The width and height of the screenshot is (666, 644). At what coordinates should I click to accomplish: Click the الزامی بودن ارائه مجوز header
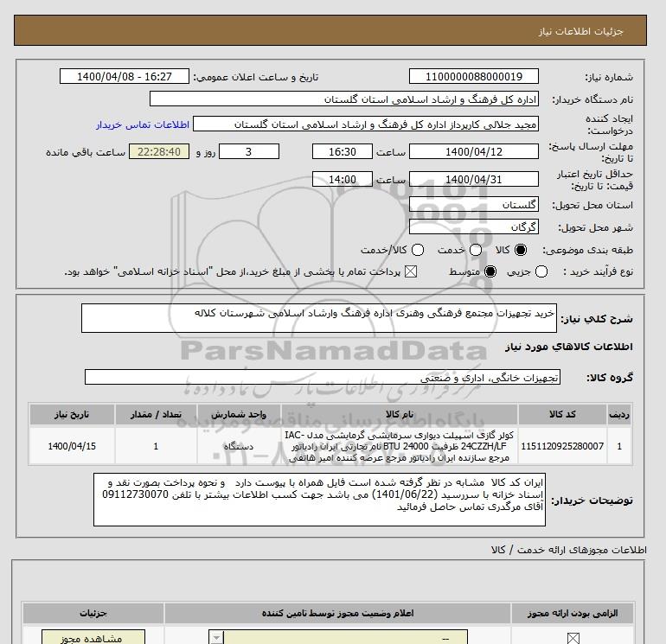573,613
